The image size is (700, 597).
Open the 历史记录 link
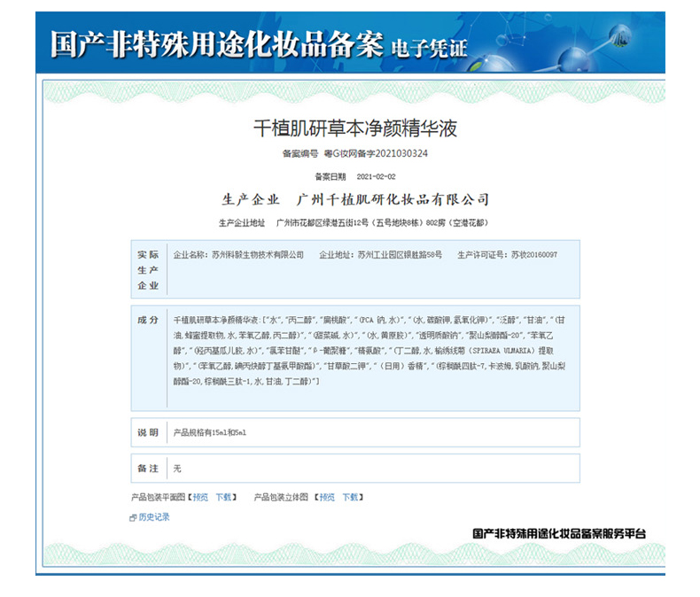tap(154, 517)
